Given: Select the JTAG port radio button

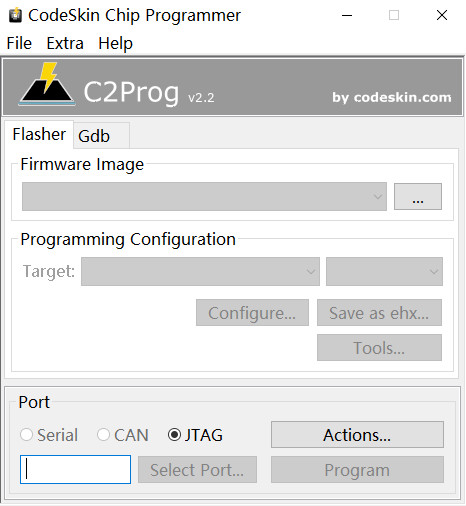Looking at the screenshot, I should 174,435.
